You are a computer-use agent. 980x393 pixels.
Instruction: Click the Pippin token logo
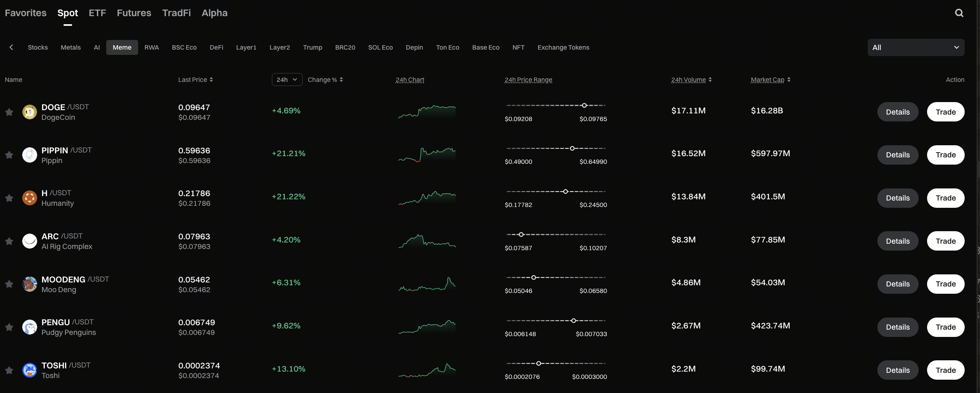(29, 155)
